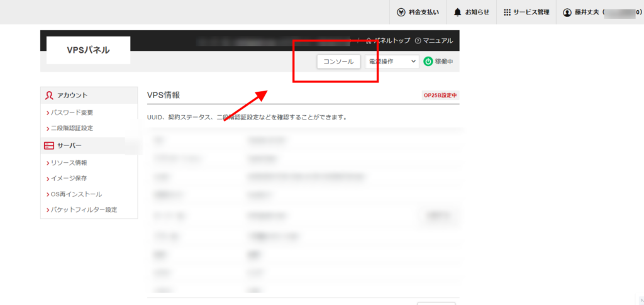Screen dimensions: 644x305
Task: Click the VPS情報 heading
Action: point(164,95)
